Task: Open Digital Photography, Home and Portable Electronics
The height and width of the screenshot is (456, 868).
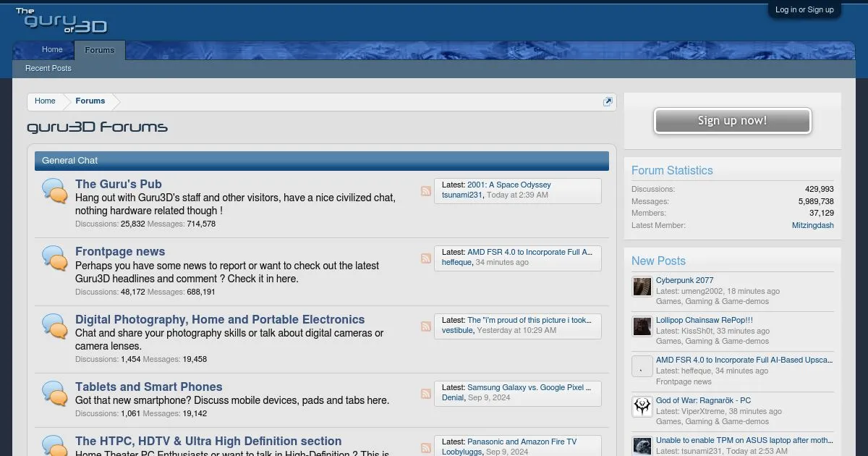Action: [x=220, y=319]
